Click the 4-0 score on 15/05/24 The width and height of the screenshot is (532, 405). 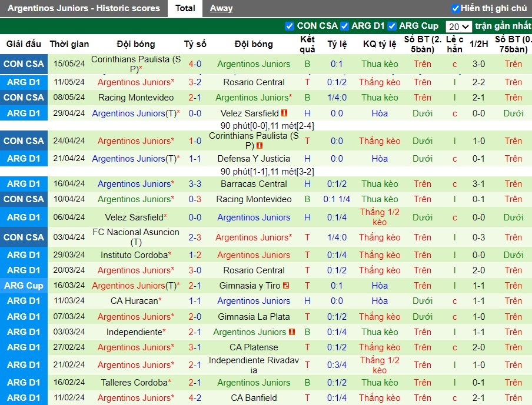point(195,63)
